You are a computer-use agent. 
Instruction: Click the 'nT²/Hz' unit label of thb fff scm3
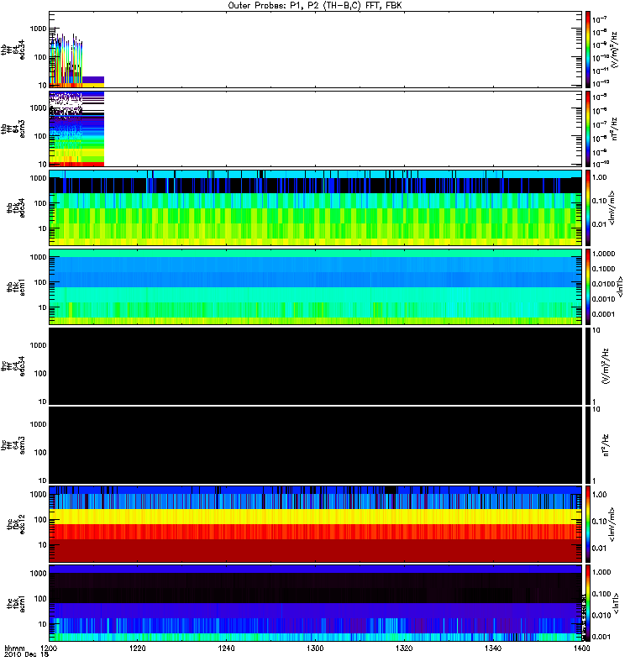pyautogui.click(x=615, y=129)
